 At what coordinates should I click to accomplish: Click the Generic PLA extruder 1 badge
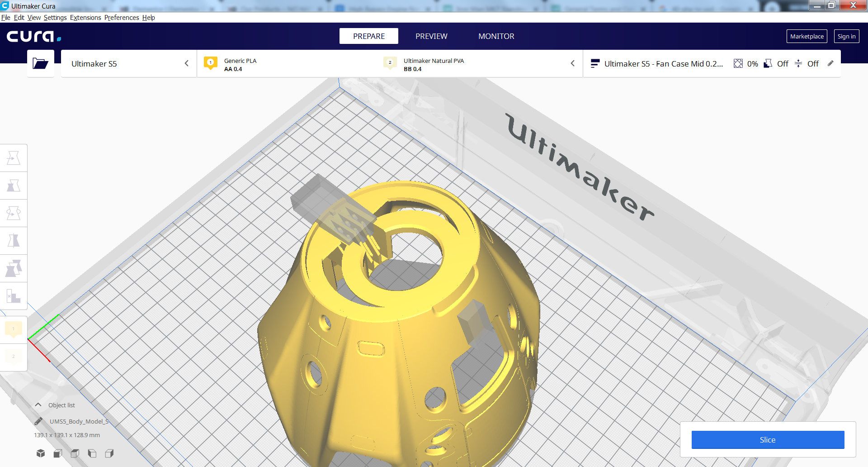point(210,63)
